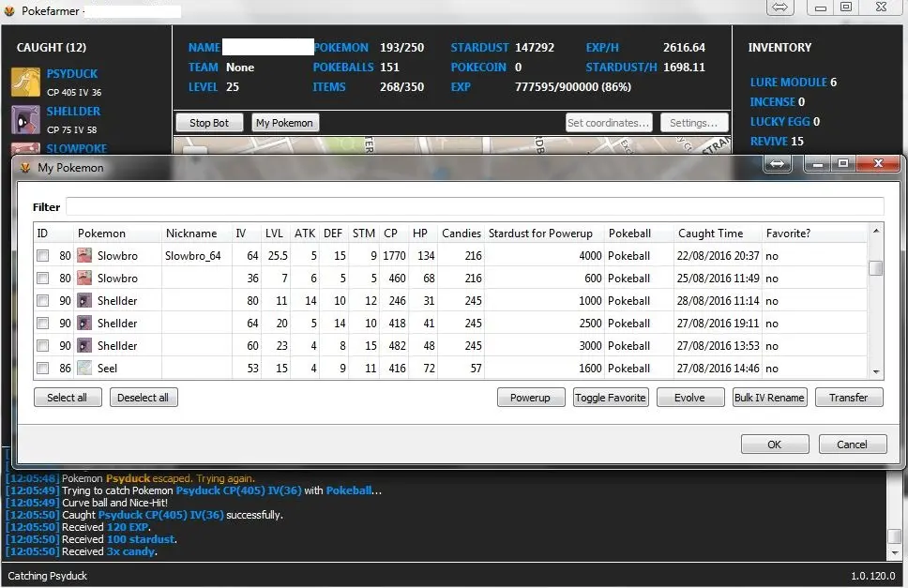Click the My Pokemon window title icon
This screenshot has height=588, width=908.
[x=25, y=168]
